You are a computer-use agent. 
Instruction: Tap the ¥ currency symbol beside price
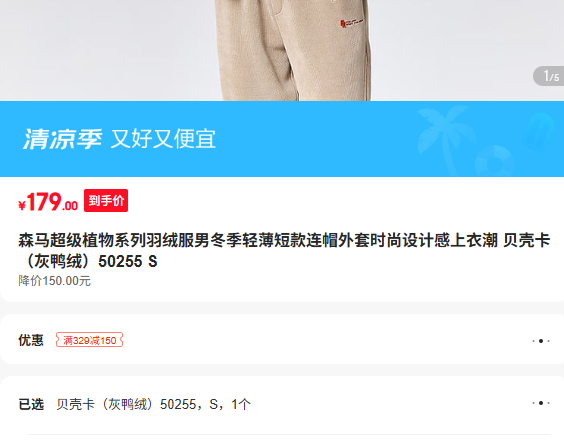pyautogui.click(x=22, y=205)
